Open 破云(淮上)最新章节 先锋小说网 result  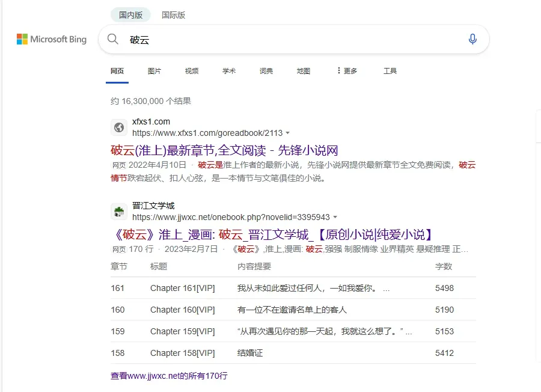(224, 150)
